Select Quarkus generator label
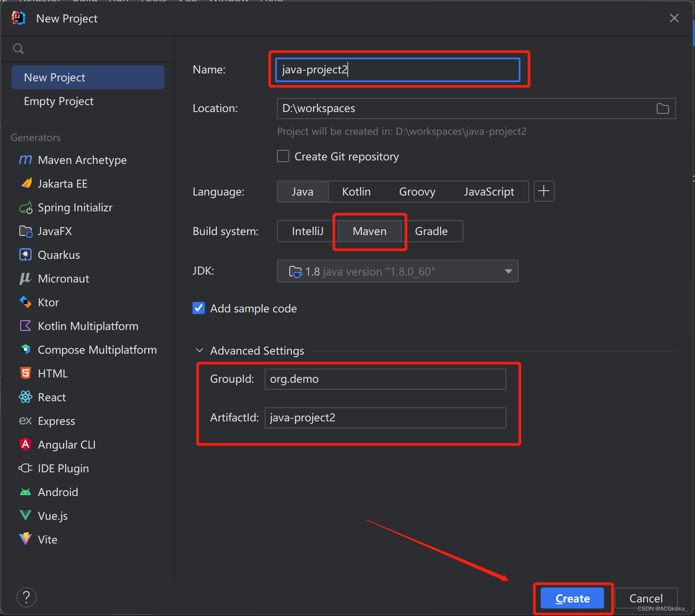695x616 pixels. pyautogui.click(x=59, y=255)
